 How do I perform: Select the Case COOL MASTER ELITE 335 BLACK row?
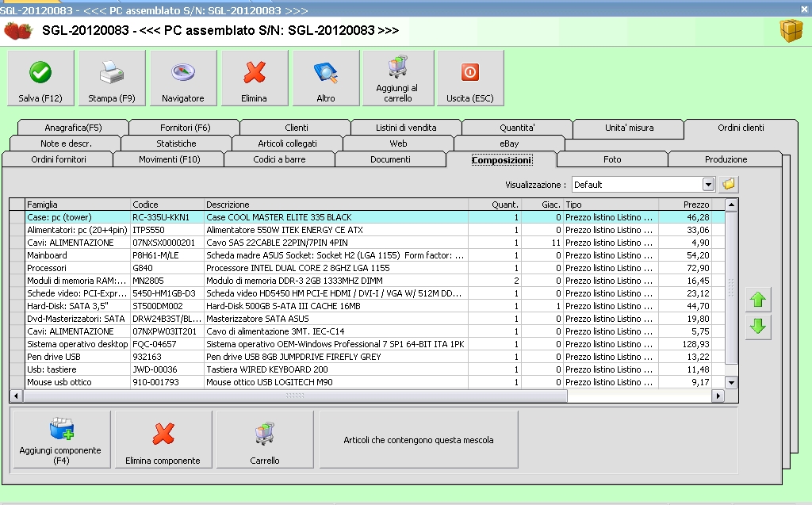tap(368, 217)
